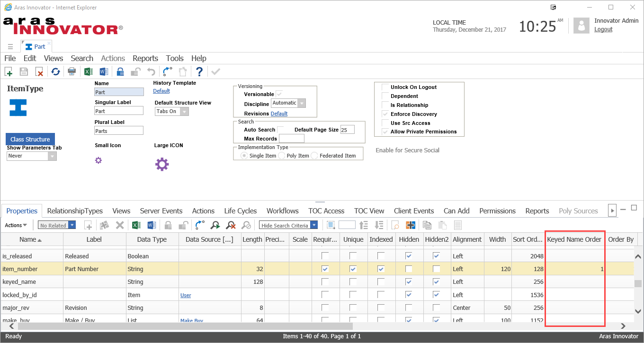Viewport: 644px width, 343px height.
Task: Open the History Template Default link
Action: pyautogui.click(x=161, y=91)
